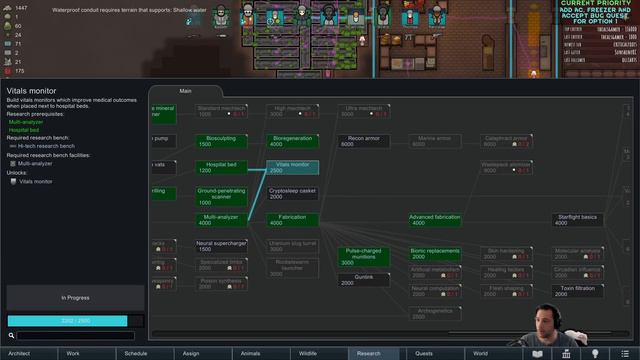The height and width of the screenshot is (360, 640).
Task: Select the High mechtech research node
Action: [293, 111]
